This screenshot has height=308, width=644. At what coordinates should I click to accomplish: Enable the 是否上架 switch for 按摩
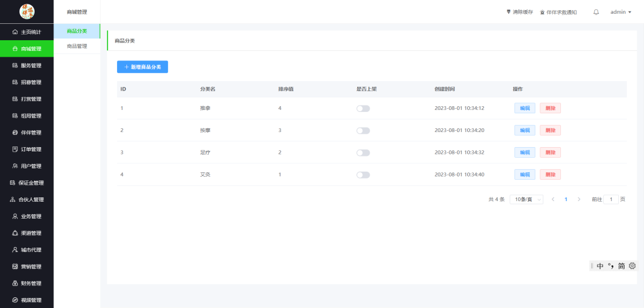(x=363, y=131)
